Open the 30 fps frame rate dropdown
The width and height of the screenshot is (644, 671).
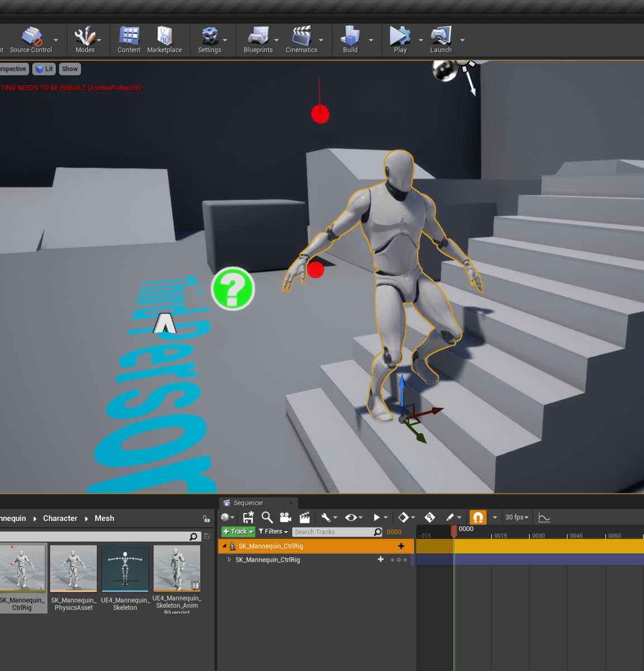tap(515, 517)
